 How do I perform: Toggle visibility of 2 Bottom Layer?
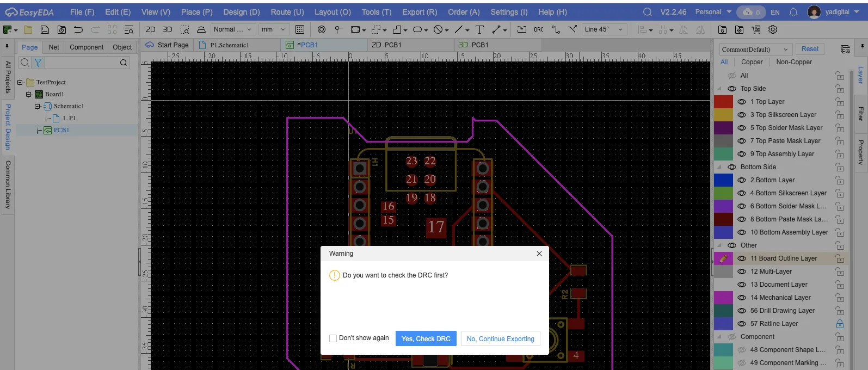click(x=742, y=180)
